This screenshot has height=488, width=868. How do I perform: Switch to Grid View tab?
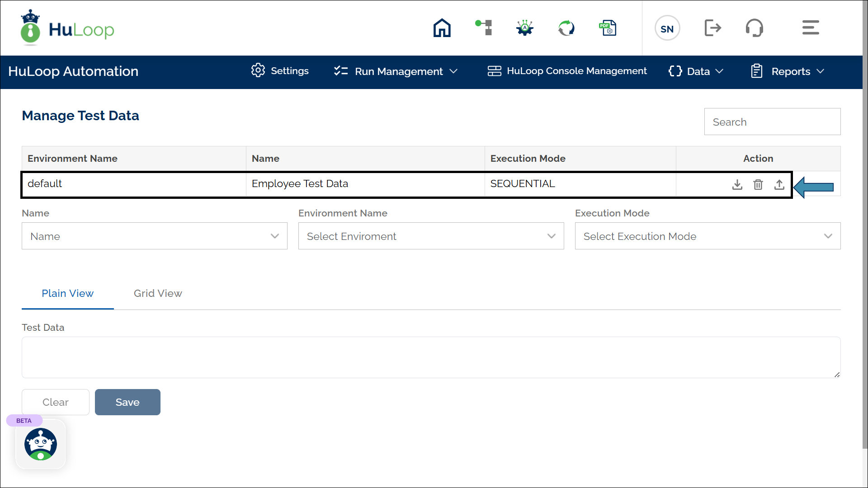[x=158, y=293]
